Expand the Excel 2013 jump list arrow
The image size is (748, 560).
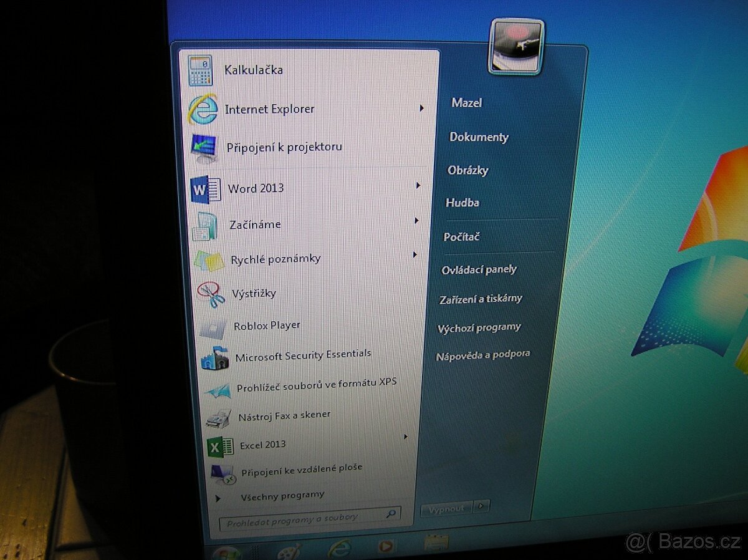[x=406, y=437]
